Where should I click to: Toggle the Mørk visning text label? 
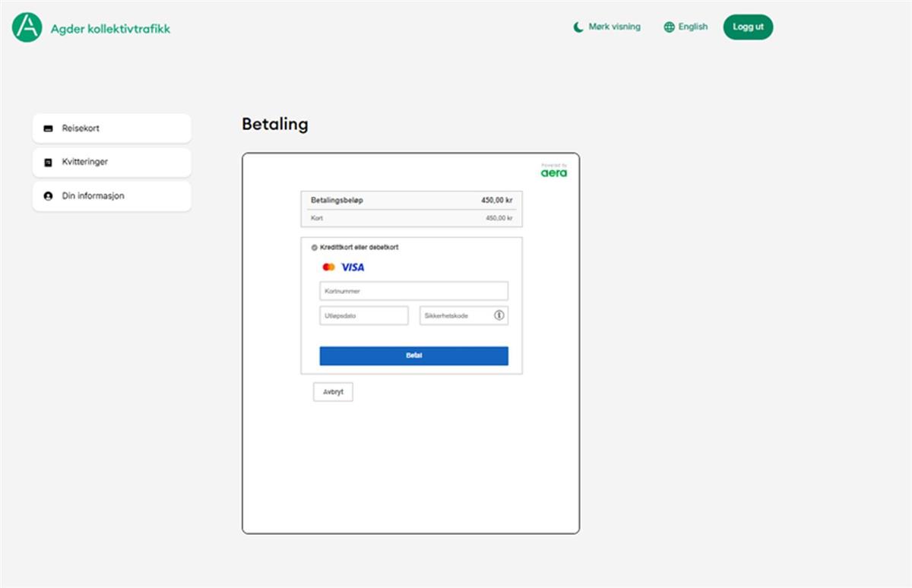pyautogui.click(x=614, y=27)
